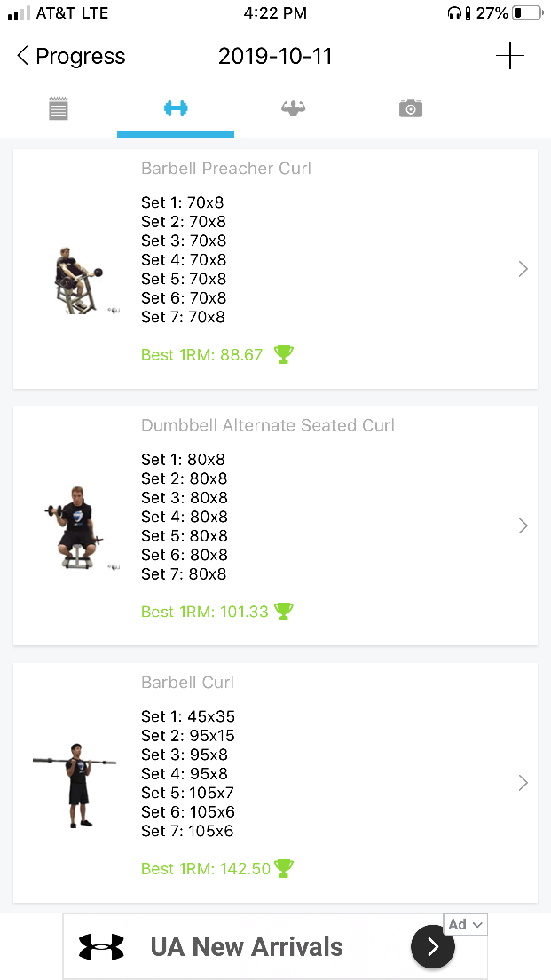
Task: Expand Dumbbell Alternate Seated Curl chevron
Action: tap(523, 526)
